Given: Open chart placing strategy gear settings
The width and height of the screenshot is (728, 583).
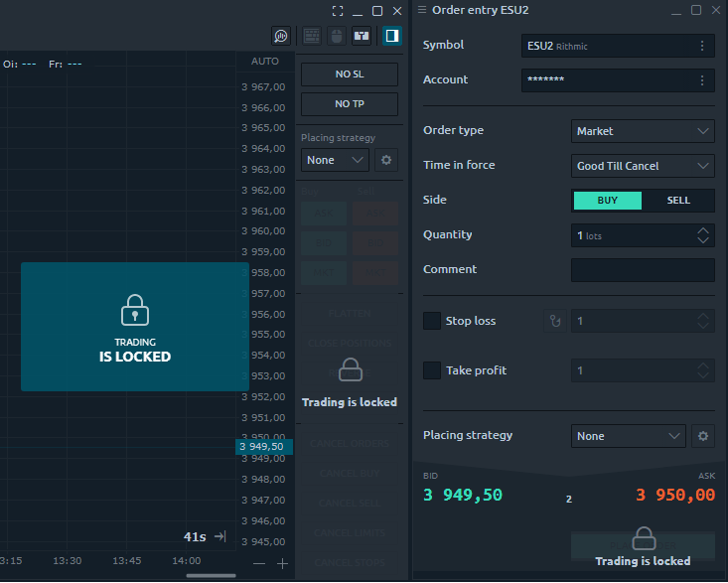Looking at the screenshot, I should click(386, 160).
